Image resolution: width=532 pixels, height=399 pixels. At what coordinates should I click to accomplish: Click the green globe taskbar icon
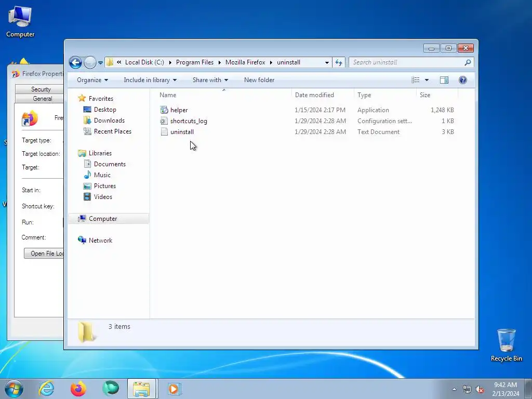111,389
